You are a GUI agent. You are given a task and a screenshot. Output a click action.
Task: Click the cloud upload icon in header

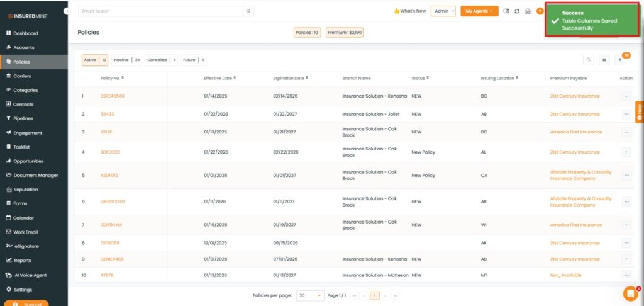528,11
